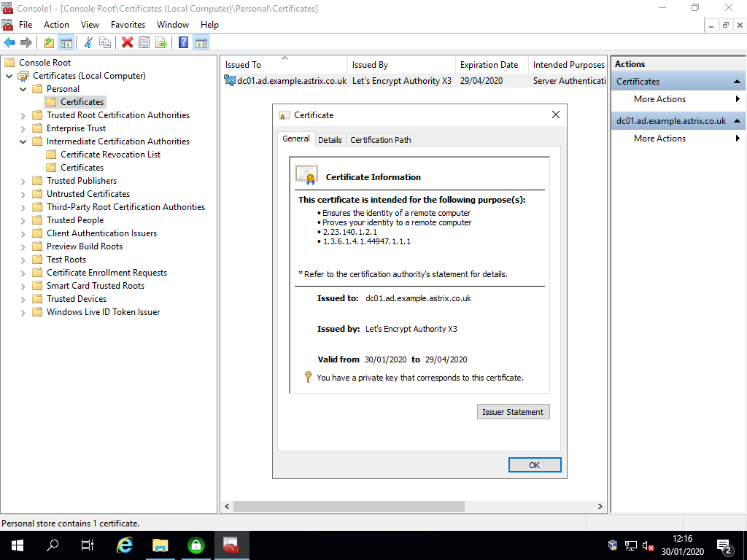Click the certificate icon in the dialog header
Screen dimensions: 747x560
(x=283, y=115)
